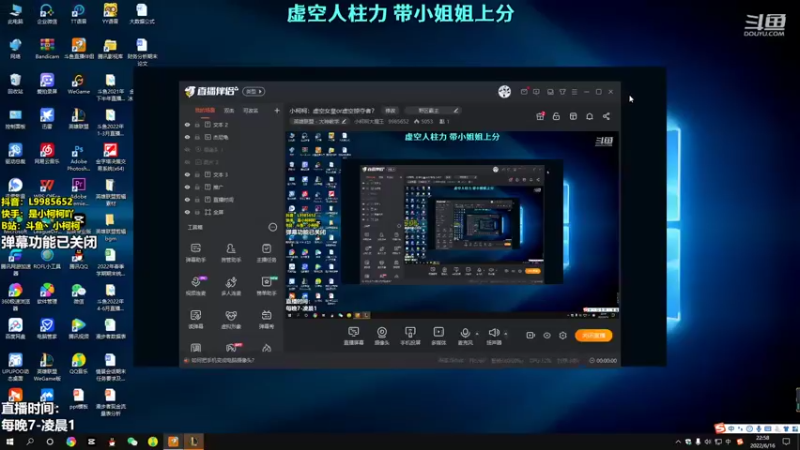Mute the 扬声器 speaker icon
Viewport: 800px width, 450px height.
pos(493,333)
